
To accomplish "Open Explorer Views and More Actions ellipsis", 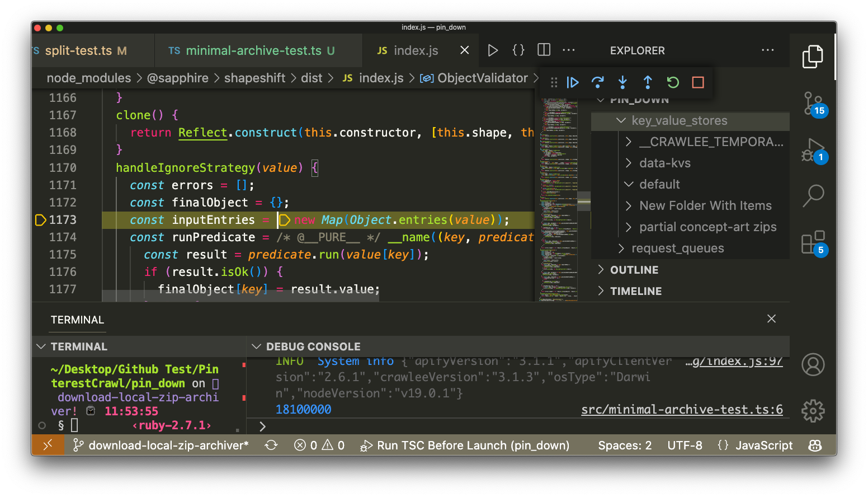I will [x=768, y=50].
